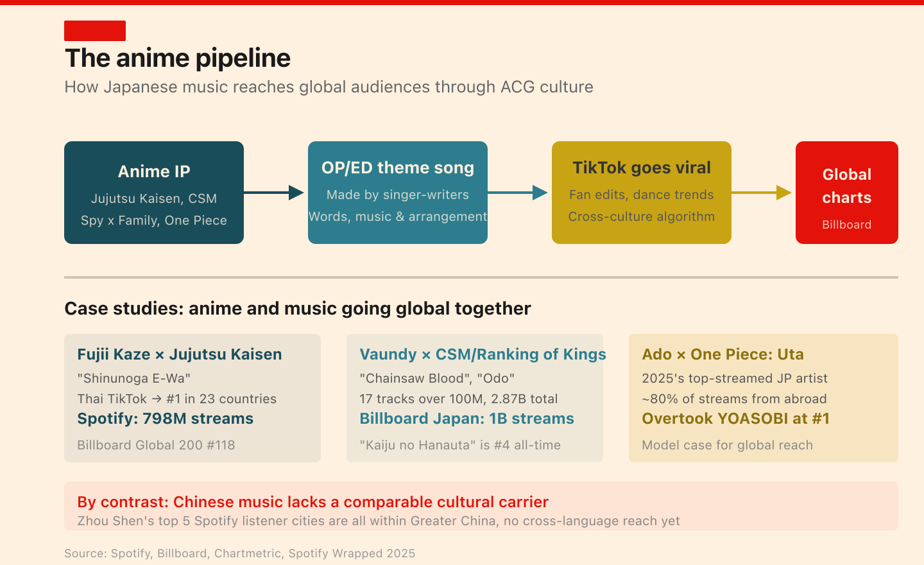This screenshot has width=924, height=565.
Task: Select the OP/ED theme song box
Action: (398, 193)
